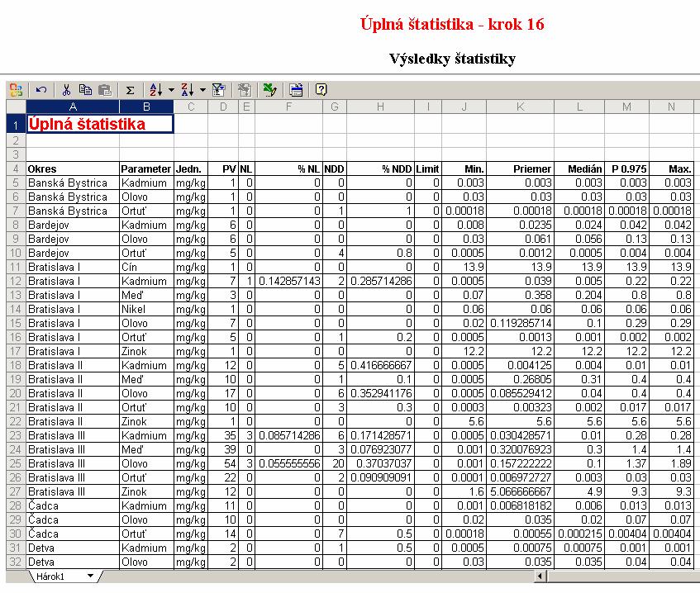Click the Office Web Components logo icon
700x593 pixels.
pyautogui.click(x=16, y=90)
